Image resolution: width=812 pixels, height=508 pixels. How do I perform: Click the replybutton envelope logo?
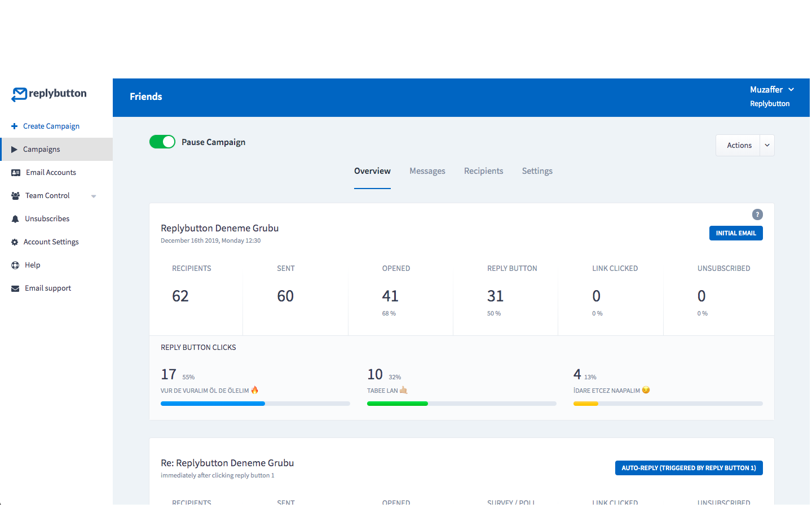click(19, 94)
